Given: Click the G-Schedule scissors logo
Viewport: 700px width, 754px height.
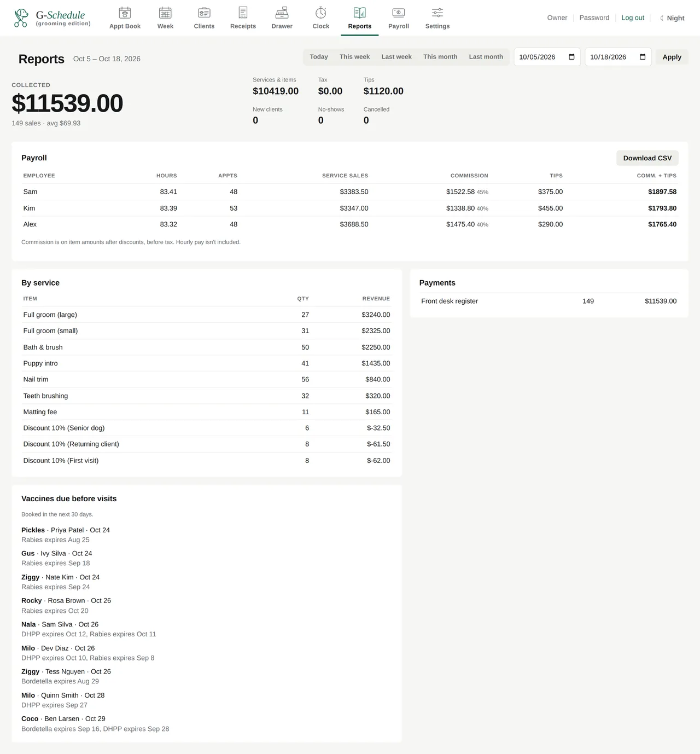Looking at the screenshot, I should 21,18.
